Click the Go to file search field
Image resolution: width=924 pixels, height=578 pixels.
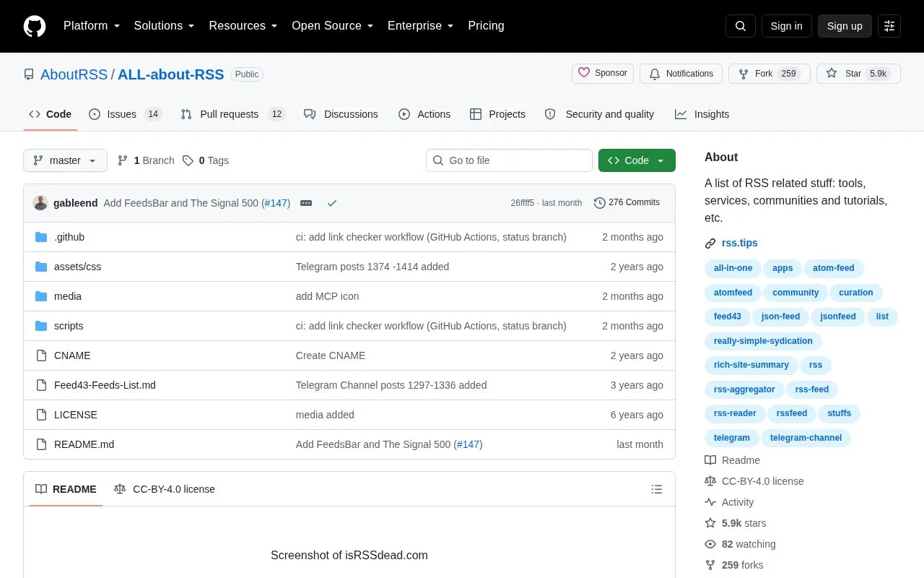click(509, 160)
